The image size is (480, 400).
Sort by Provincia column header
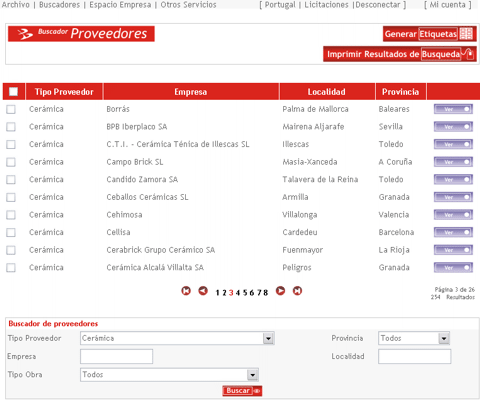point(400,92)
